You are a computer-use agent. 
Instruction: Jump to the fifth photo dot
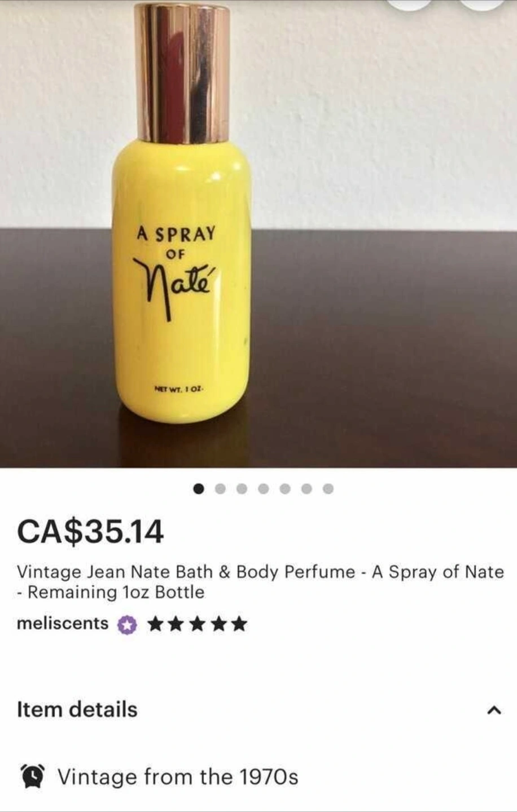(284, 488)
